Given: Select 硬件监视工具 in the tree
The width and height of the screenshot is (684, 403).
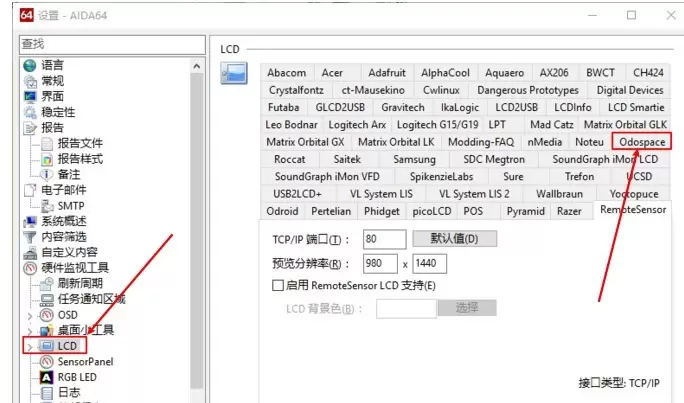Looking at the screenshot, I should pos(75,268).
